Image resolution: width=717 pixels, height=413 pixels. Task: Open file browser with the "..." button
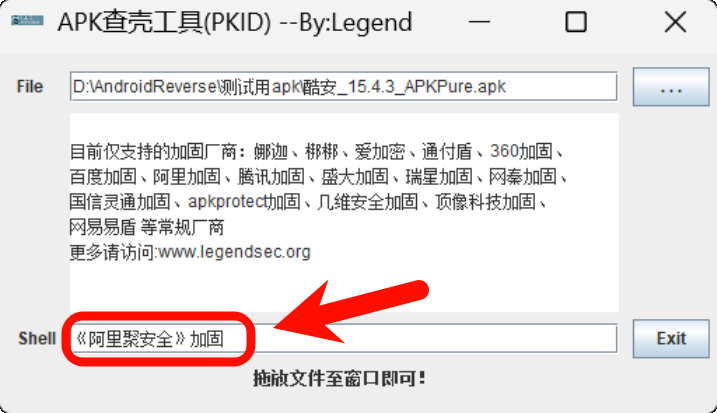pos(671,87)
